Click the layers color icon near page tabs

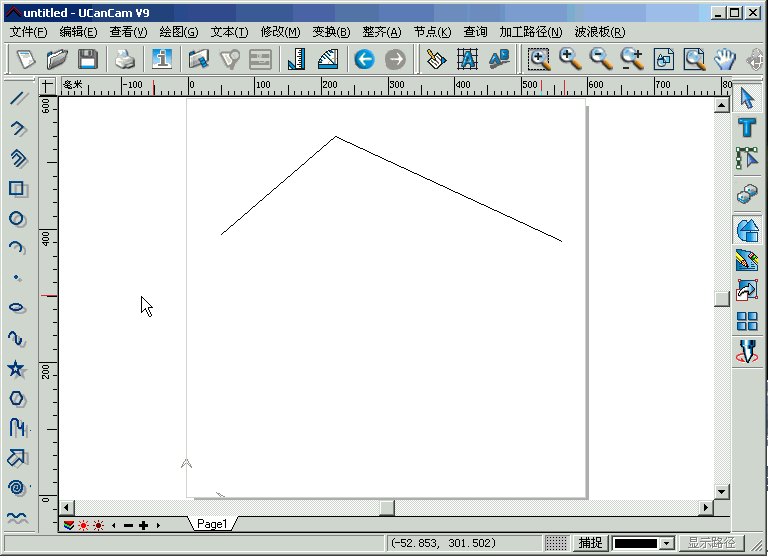click(69, 526)
